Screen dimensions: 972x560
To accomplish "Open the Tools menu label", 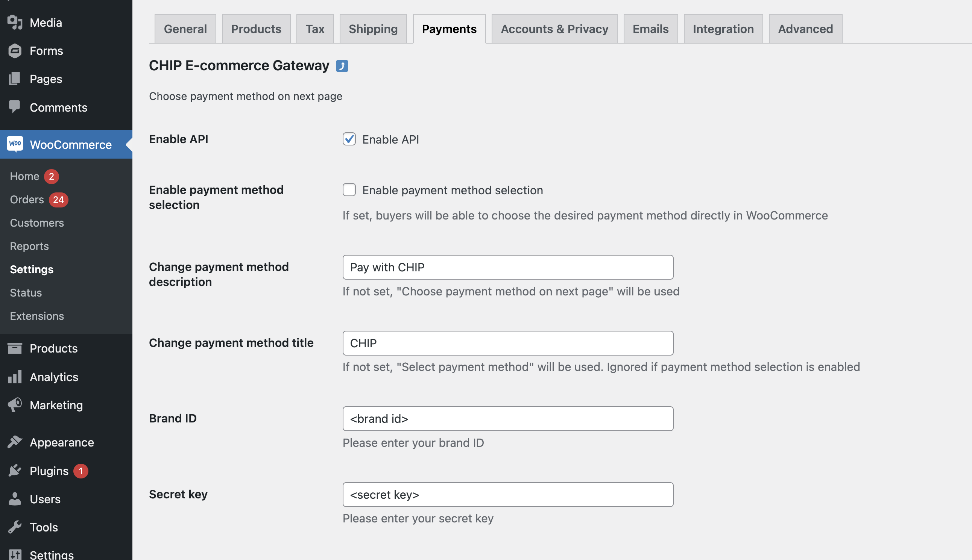I will (44, 527).
